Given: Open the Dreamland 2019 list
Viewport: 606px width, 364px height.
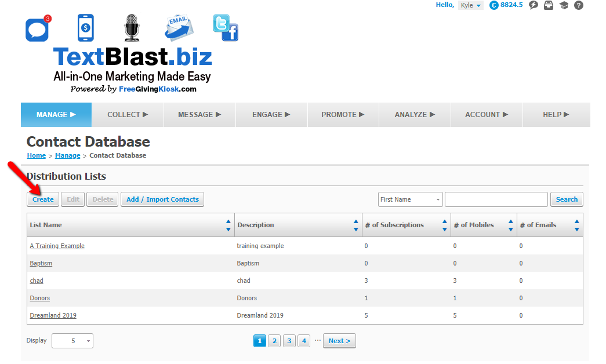Looking at the screenshot, I should [x=53, y=315].
